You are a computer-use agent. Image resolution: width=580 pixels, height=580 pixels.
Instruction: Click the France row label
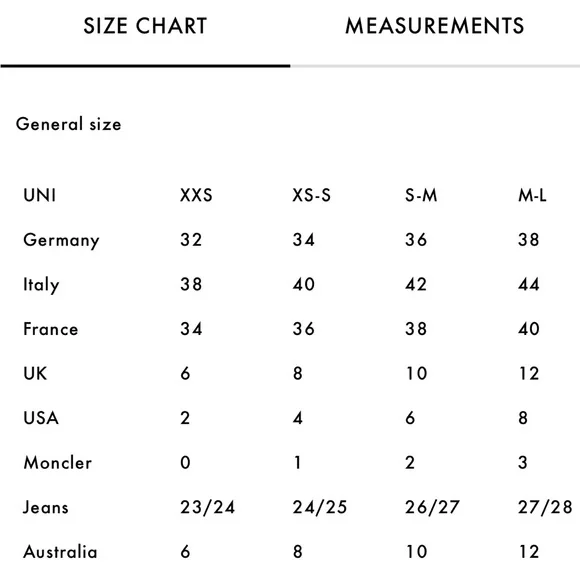(x=51, y=329)
